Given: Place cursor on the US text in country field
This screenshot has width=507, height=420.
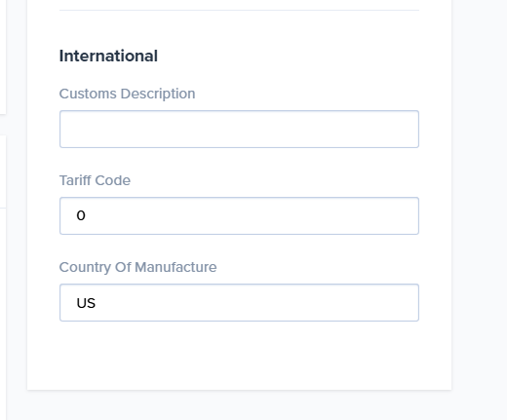Looking at the screenshot, I should (x=86, y=303).
